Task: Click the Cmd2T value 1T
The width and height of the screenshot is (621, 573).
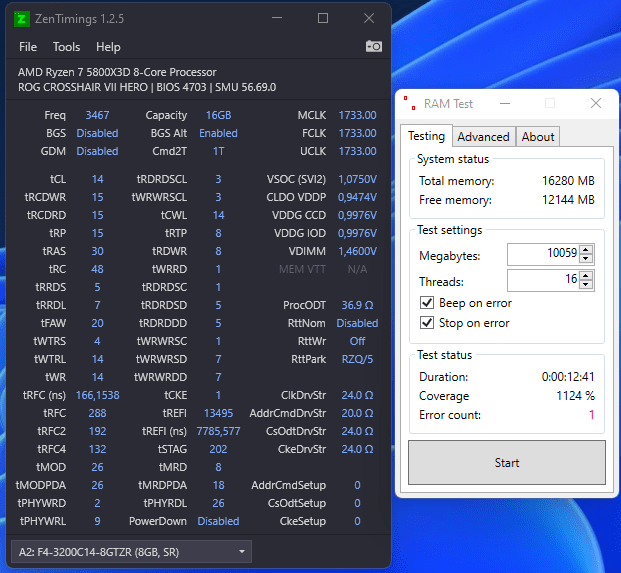Action: coord(218,151)
